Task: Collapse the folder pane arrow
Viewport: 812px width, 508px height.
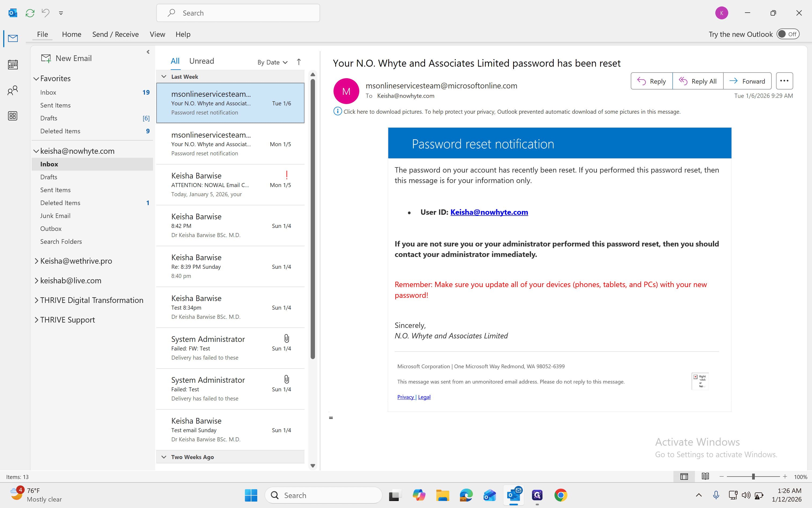Action: (x=148, y=52)
